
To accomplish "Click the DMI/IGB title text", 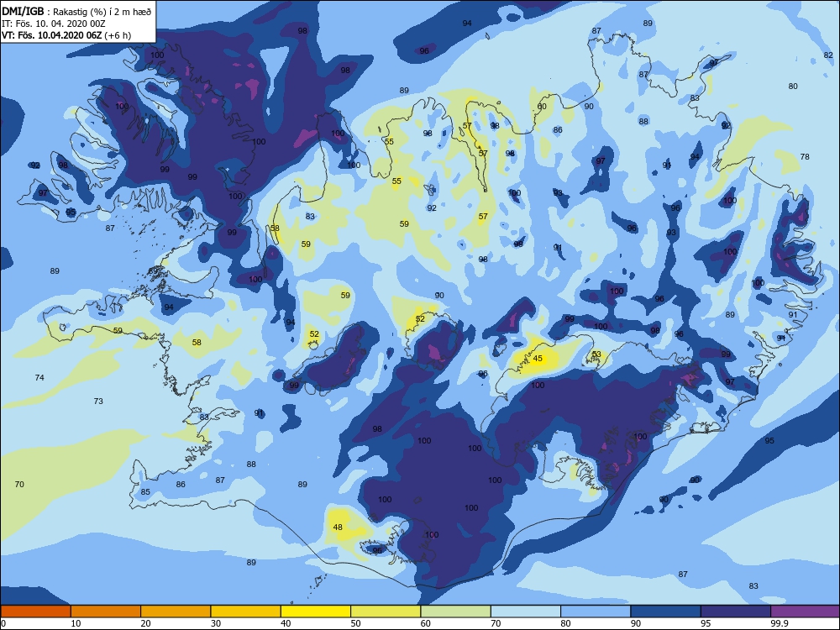I will [23, 11].
